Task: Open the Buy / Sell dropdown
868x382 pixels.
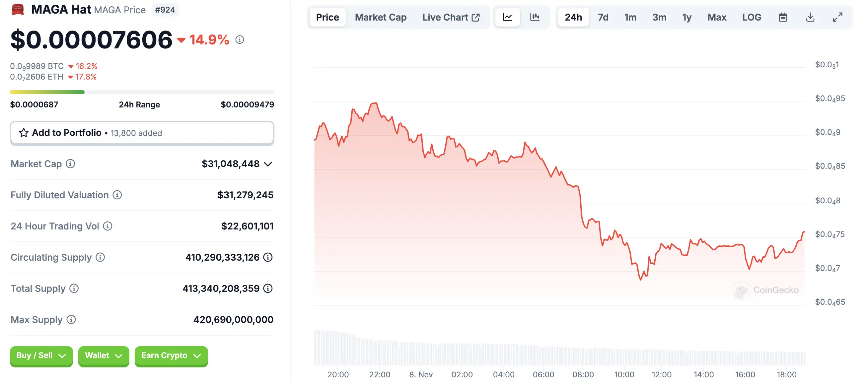Action: click(41, 356)
